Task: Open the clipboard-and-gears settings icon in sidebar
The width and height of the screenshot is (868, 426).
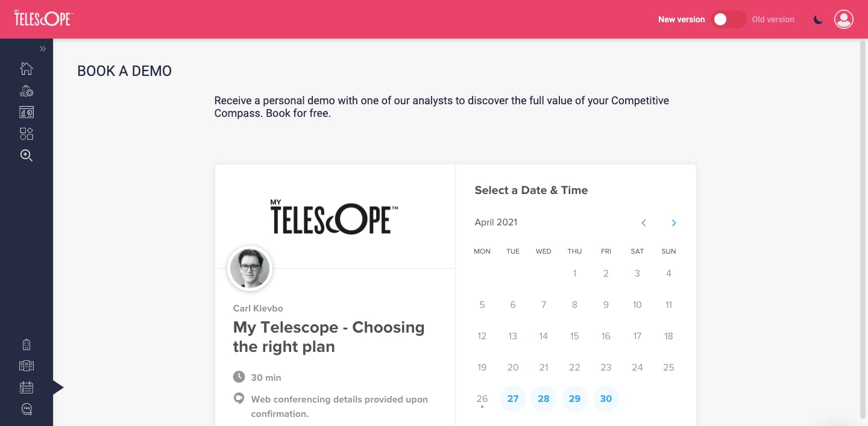Action: (x=27, y=91)
